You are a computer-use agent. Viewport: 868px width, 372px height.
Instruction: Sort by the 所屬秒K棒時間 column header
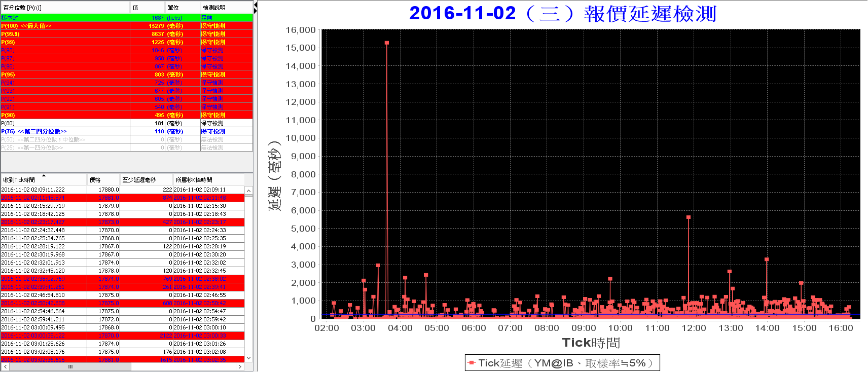(208, 179)
